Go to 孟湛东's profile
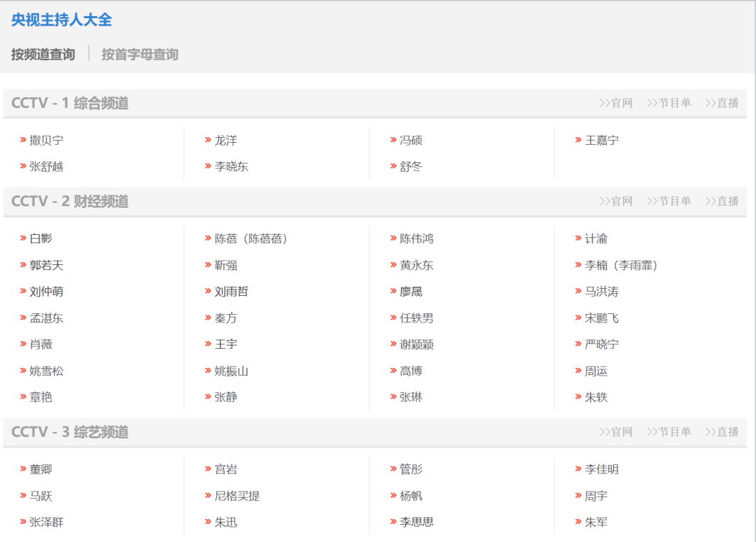756x542 pixels. (x=46, y=318)
